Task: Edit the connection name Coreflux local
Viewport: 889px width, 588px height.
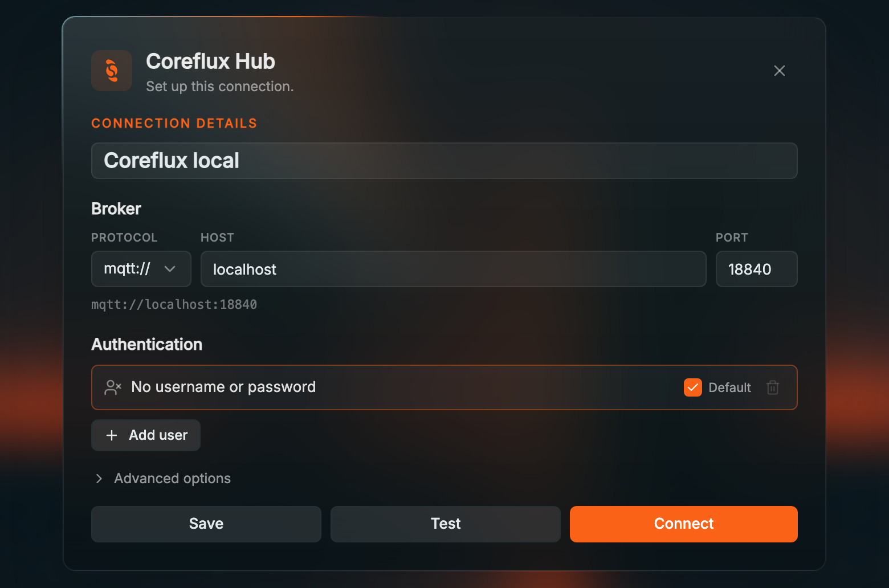Action: 444,161
